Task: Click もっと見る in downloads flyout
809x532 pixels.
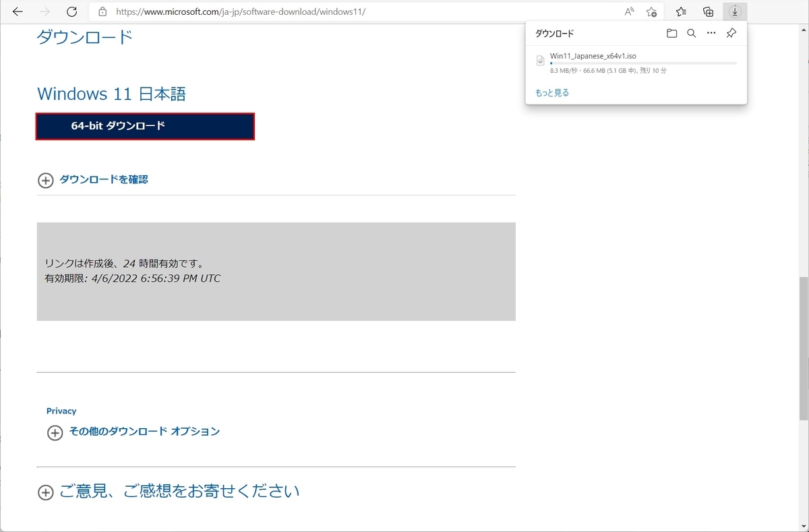Action: tap(551, 92)
